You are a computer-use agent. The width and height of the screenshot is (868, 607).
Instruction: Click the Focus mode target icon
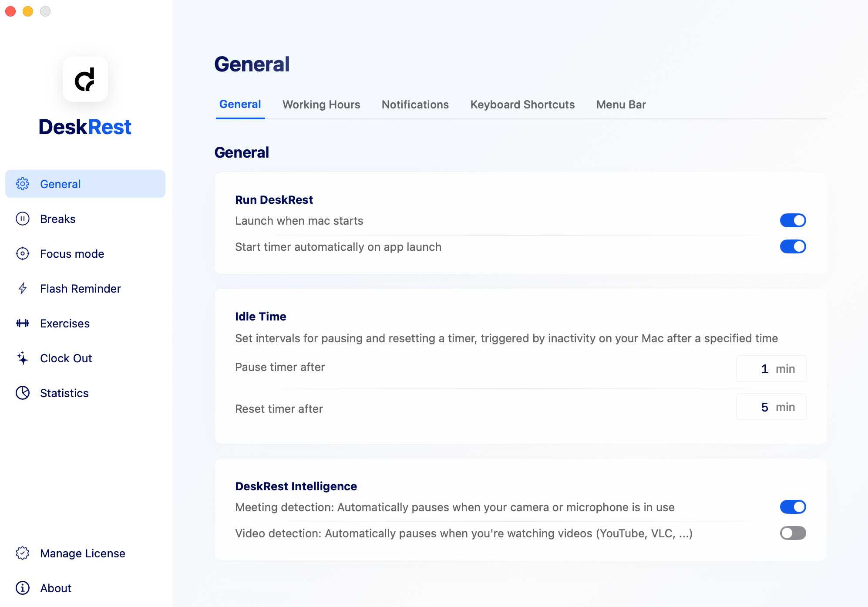23,253
